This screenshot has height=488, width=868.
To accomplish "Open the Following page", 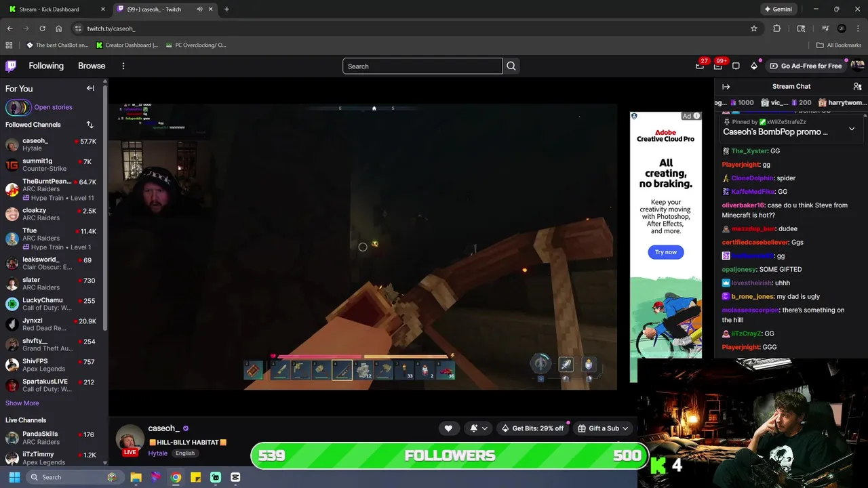I will pyautogui.click(x=46, y=66).
